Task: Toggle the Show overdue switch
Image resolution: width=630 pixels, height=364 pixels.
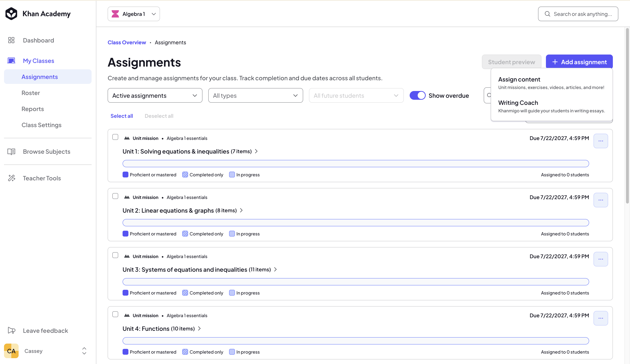Action: tap(418, 96)
